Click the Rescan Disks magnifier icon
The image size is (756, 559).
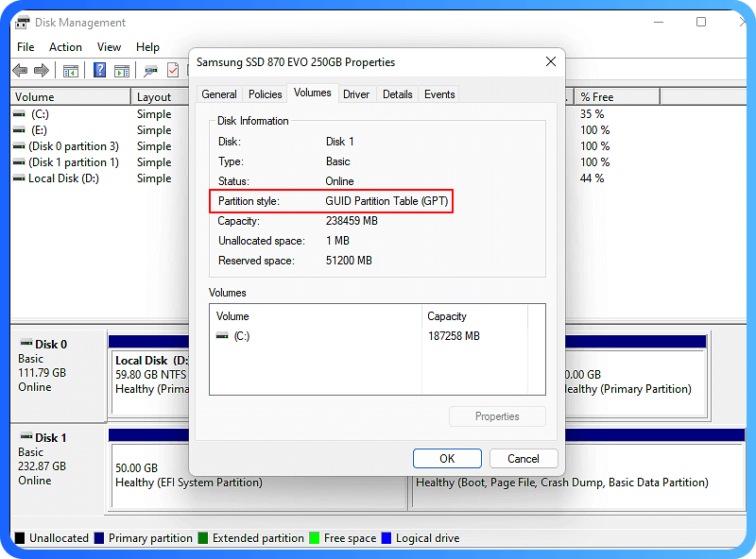(x=150, y=71)
